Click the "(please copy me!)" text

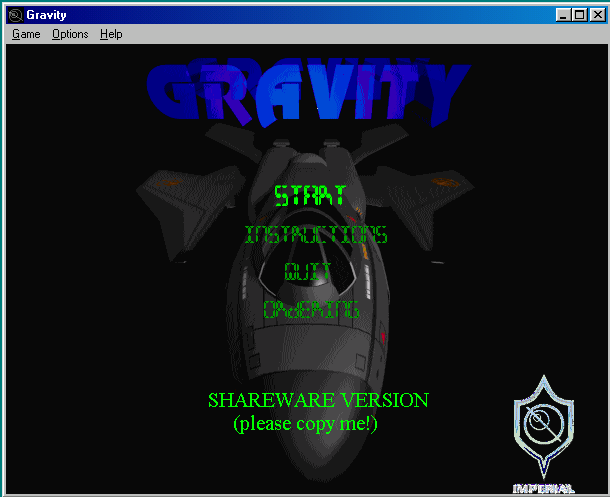tap(305, 424)
